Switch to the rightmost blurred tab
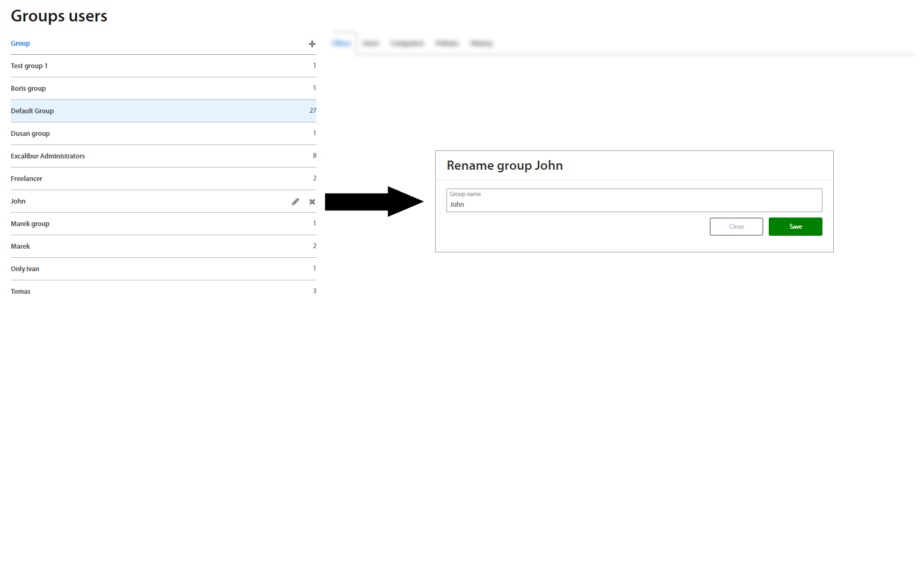The image size is (924, 580). click(481, 44)
